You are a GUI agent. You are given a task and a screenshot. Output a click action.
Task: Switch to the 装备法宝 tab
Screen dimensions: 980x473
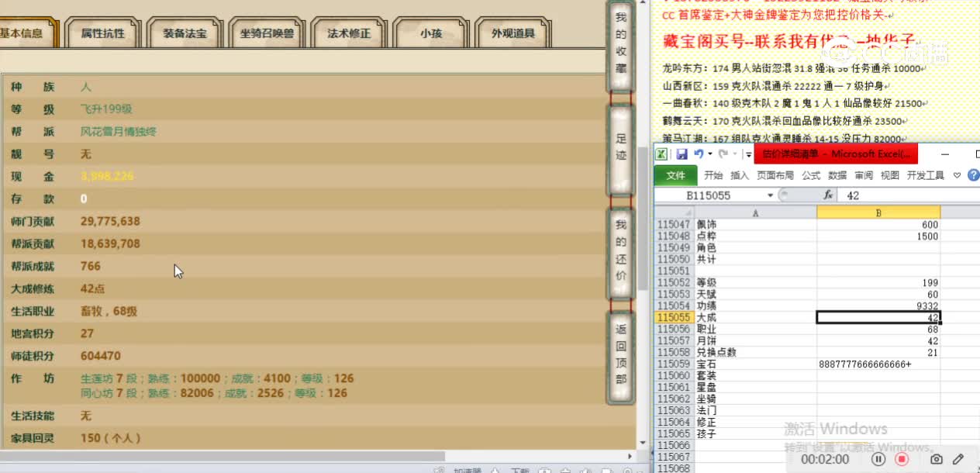coord(185,33)
